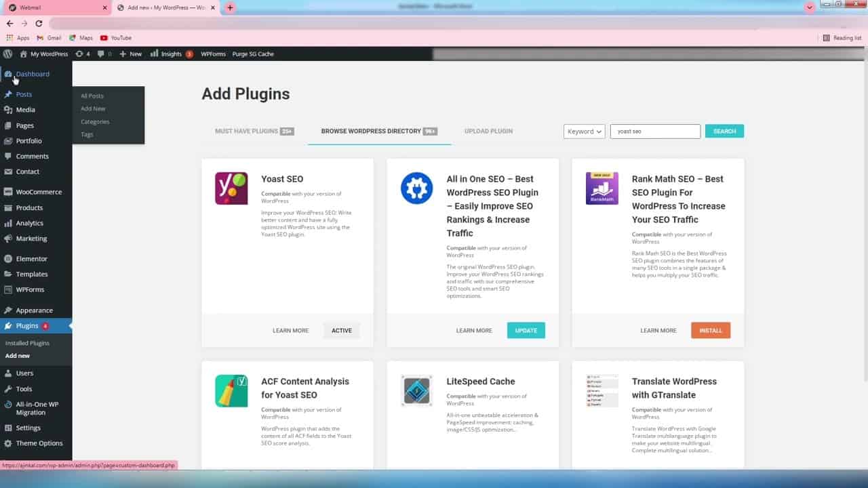The width and height of the screenshot is (868, 488).
Task: Go back with the browser back arrow
Action: click(x=9, y=23)
